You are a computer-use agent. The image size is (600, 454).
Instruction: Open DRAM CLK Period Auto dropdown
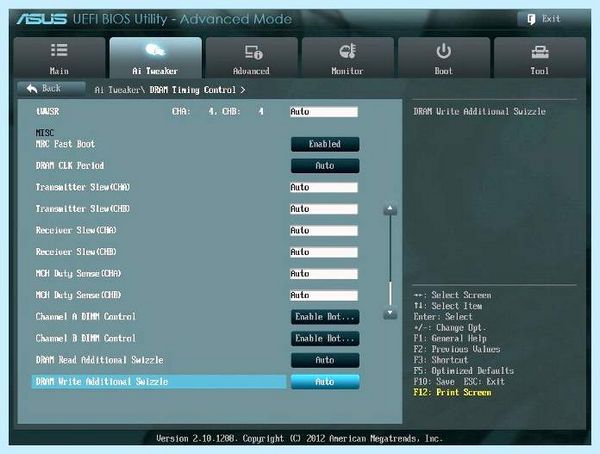coord(325,166)
